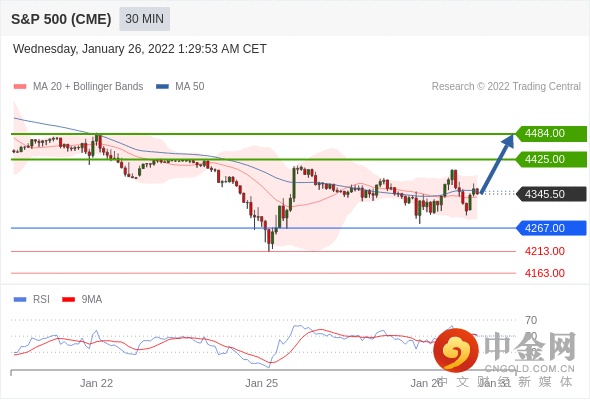Toggle the 9MA legend entry

pos(82,300)
